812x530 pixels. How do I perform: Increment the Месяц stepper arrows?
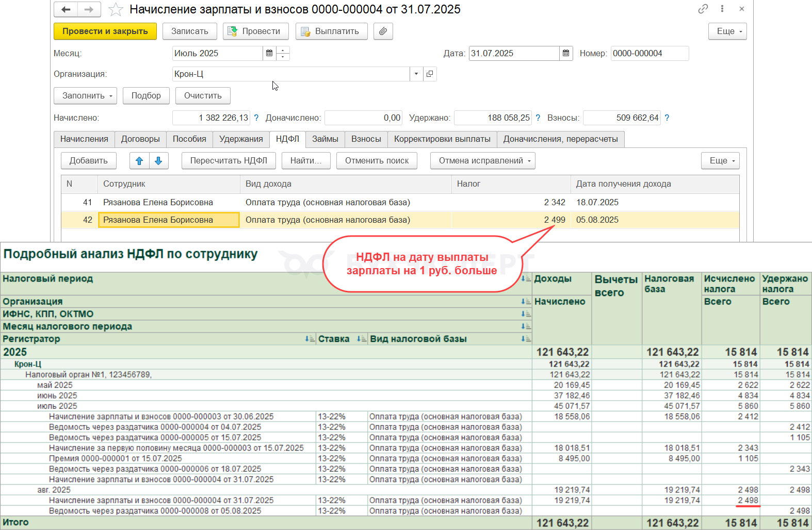(283, 50)
